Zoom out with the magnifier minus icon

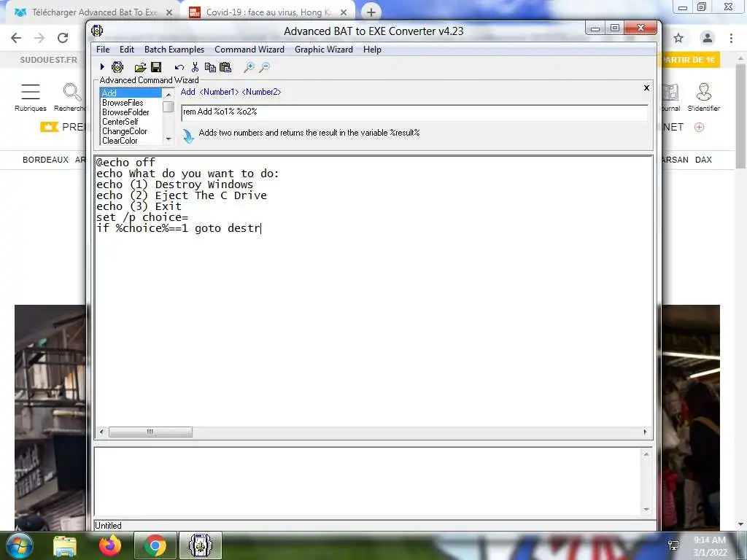coord(264,68)
